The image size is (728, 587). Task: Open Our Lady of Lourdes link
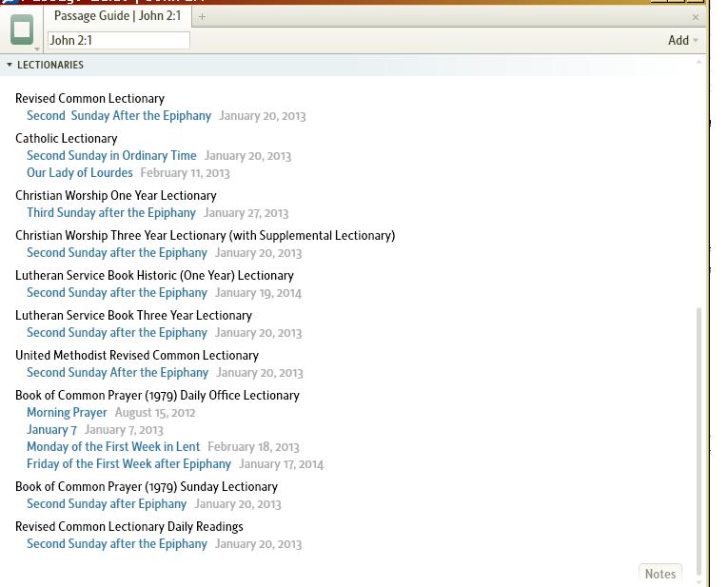point(79,172)
